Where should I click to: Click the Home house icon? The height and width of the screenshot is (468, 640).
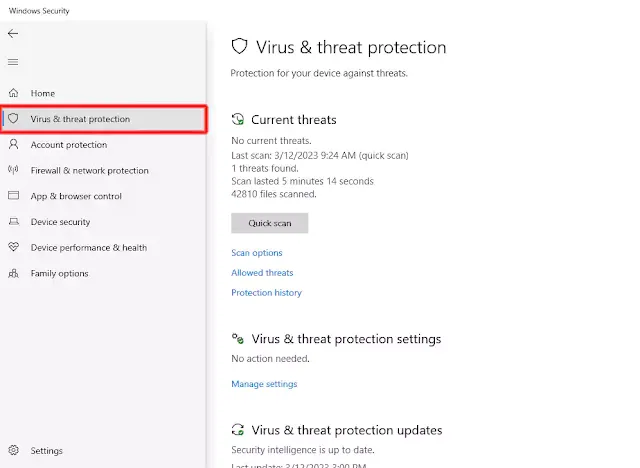(13, 93)
